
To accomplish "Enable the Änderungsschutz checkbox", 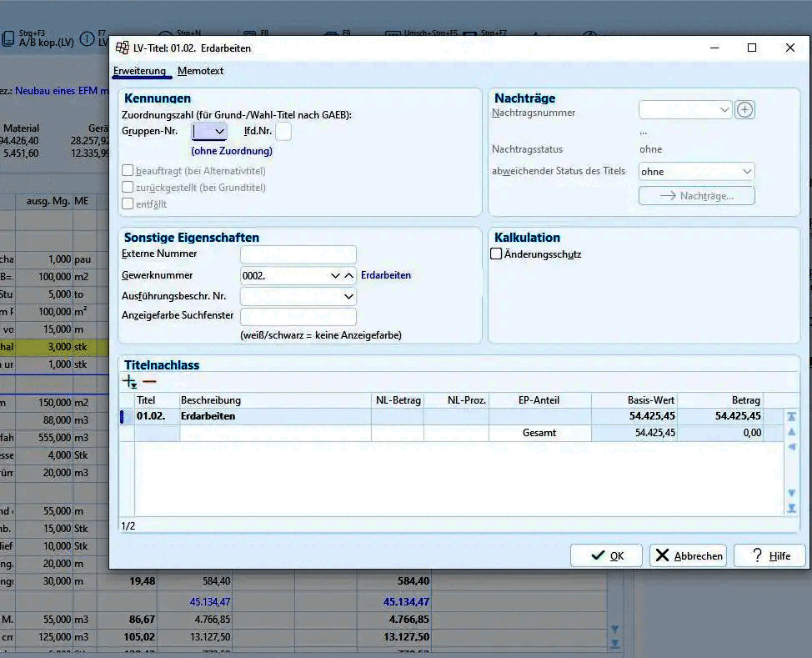I will tap(496, 254).
